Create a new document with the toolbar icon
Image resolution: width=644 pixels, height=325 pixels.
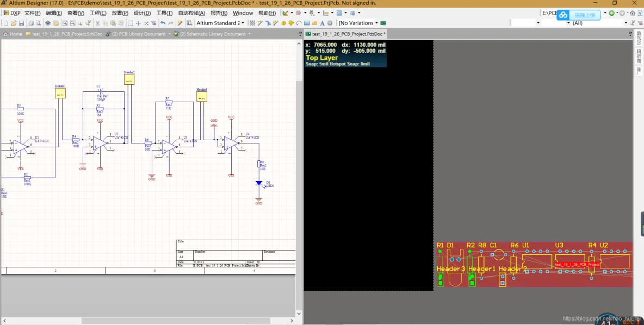6,23
